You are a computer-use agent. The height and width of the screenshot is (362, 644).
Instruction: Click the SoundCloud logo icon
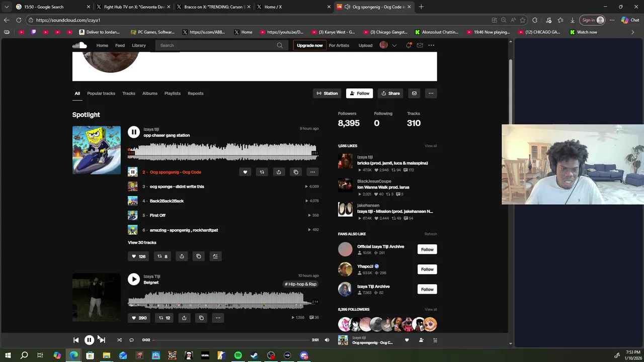click(79, 45)
